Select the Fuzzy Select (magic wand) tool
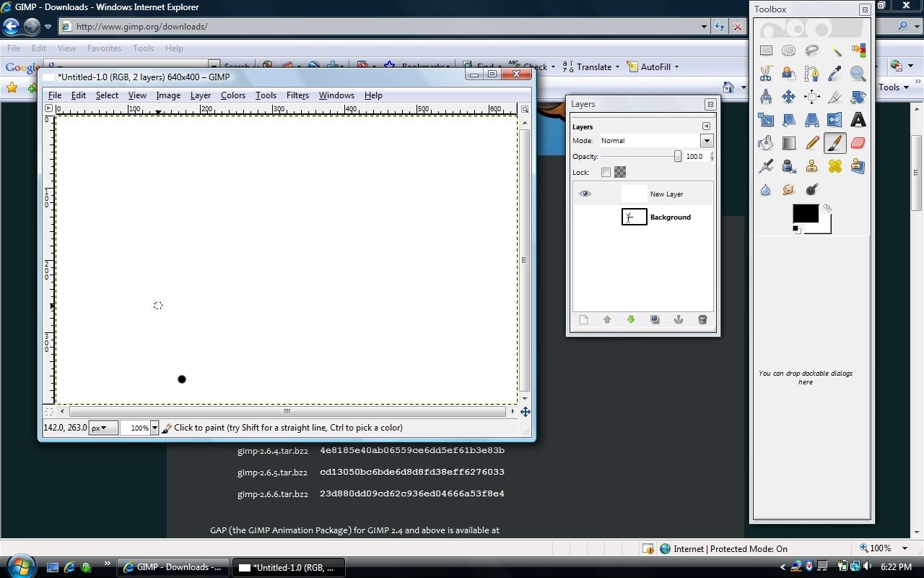924x578 pixels. coord(835,51)
